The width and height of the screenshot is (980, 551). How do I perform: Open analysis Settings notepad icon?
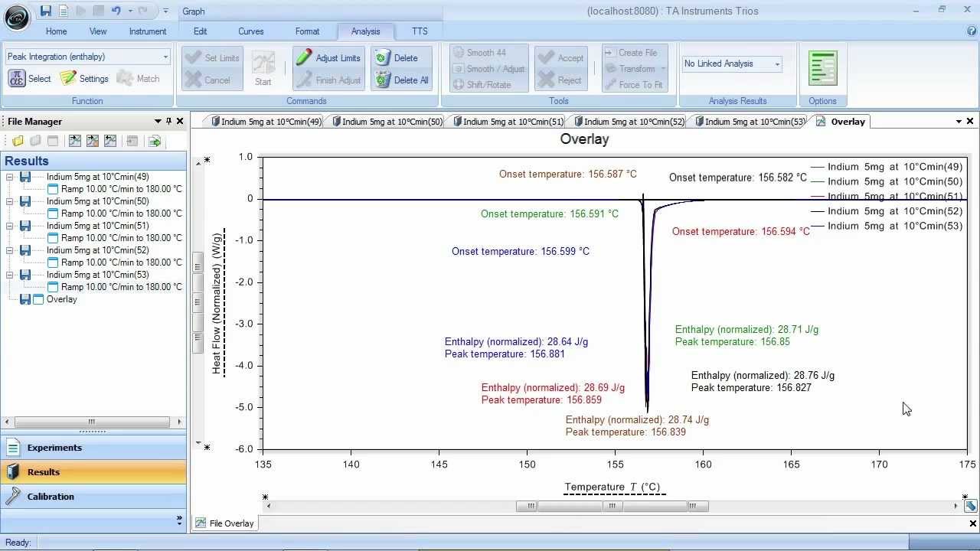[x=68, y=78]
